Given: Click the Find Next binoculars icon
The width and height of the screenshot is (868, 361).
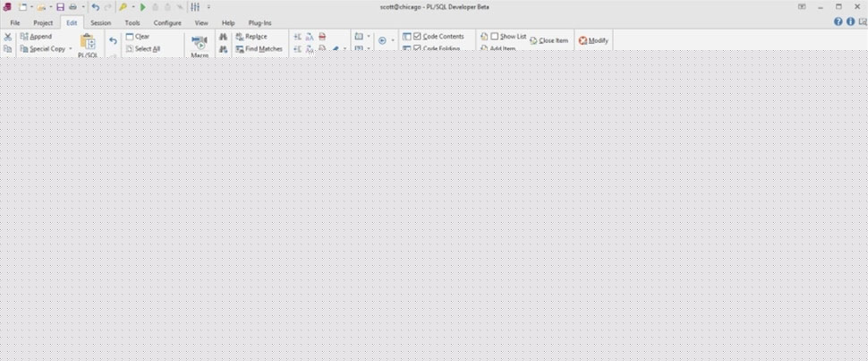Looking at the screenshot, I should click(x=223, y=48).
